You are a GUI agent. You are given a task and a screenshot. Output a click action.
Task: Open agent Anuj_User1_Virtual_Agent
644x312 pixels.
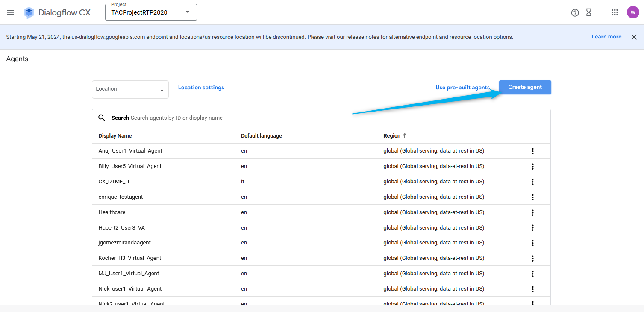130,151
